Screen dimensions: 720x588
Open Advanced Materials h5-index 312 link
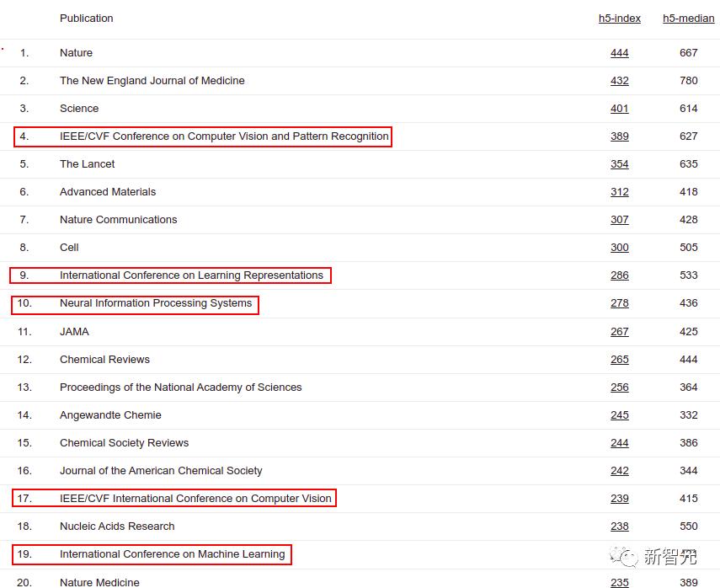click(619, 192)
